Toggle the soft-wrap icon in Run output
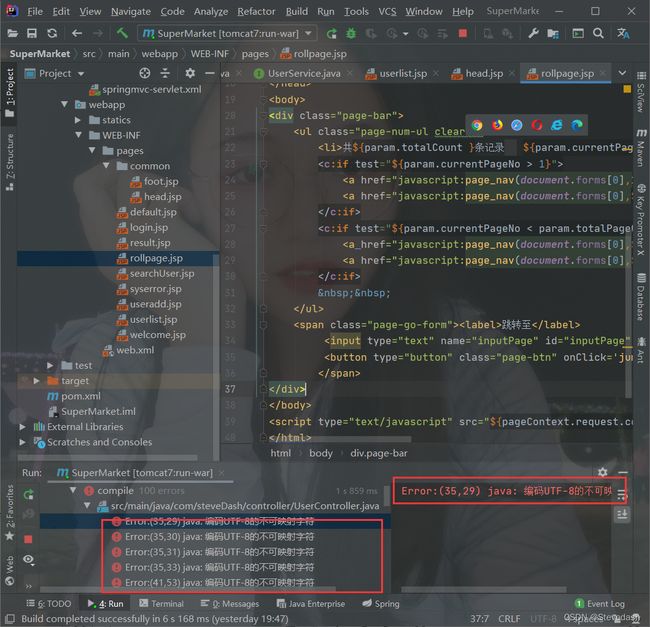This screenshot has height=627, width=650. pos(621,494)
